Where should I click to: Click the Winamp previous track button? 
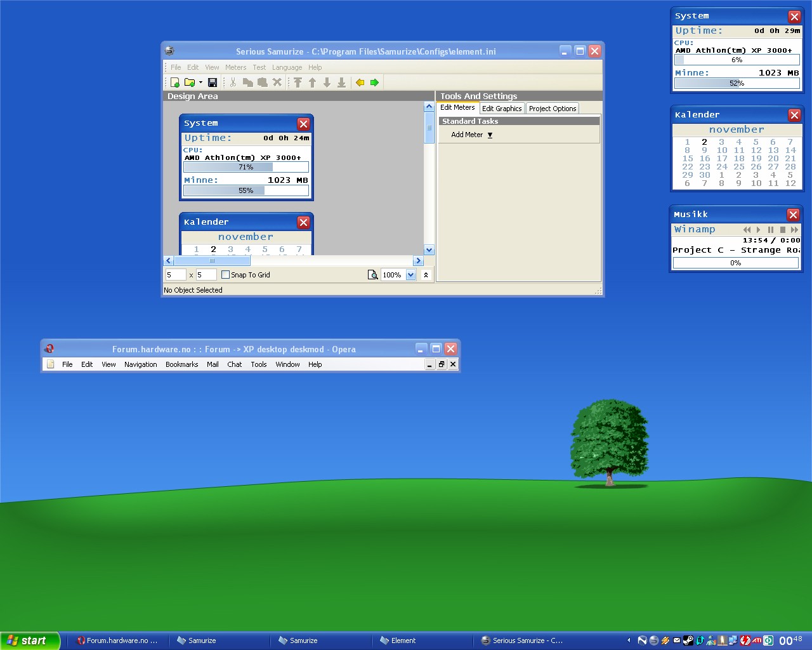[747, 230]
